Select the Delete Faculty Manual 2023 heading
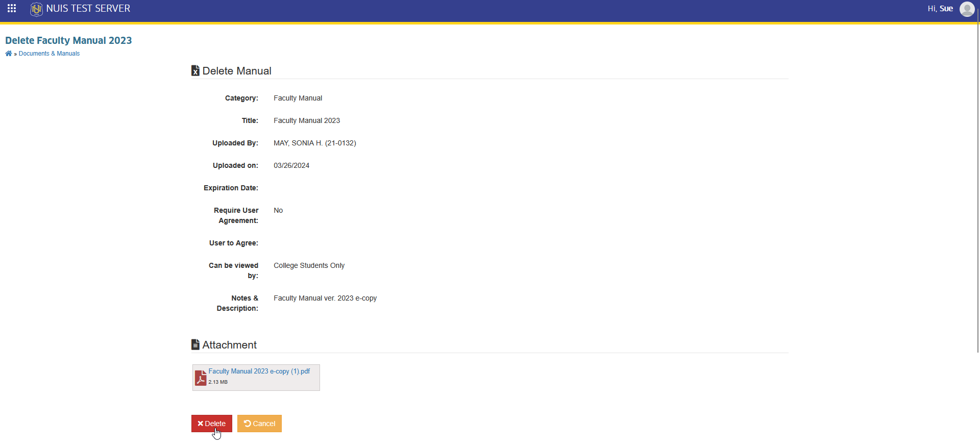Image resolution: width=980 pixels, height=447 pixels. click(68, 40)
